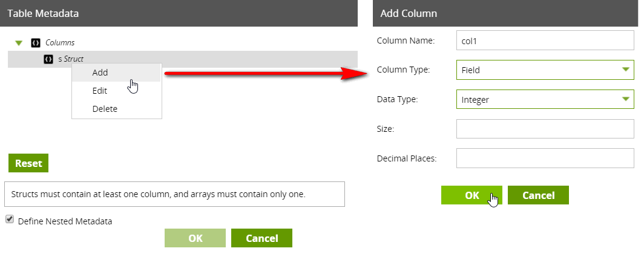The image size is (644, 254).
Task: Open the Column Type dropdown arrow
Action: [625, 70]
